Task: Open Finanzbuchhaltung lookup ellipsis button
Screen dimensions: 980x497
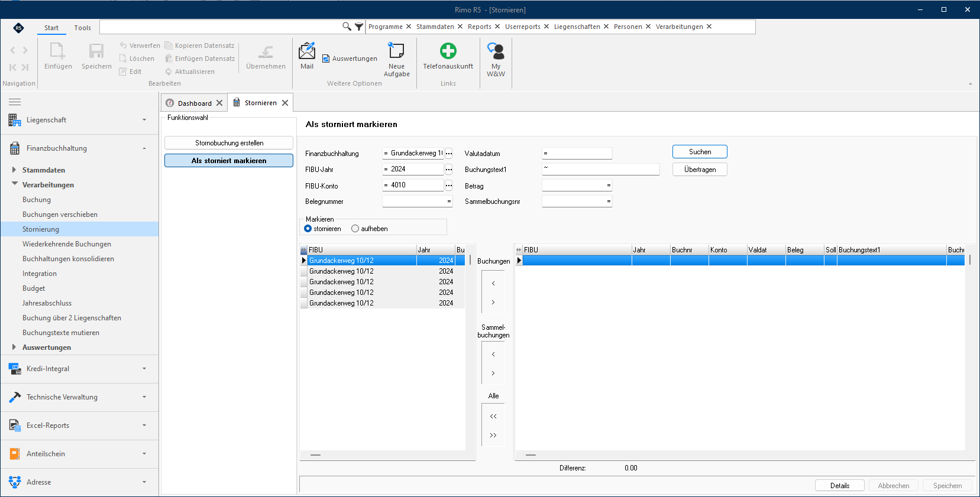Action: (449, 154)
